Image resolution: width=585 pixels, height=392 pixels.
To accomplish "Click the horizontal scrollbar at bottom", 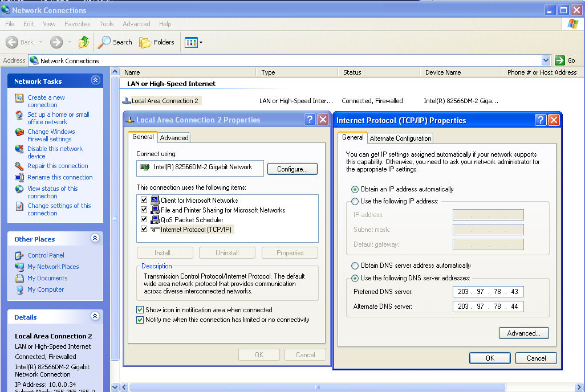I will coord(317,387).
